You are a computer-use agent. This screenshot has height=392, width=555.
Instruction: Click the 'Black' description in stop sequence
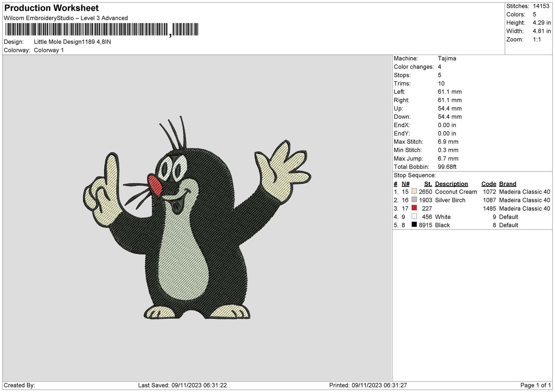click(x=443, y=225)
